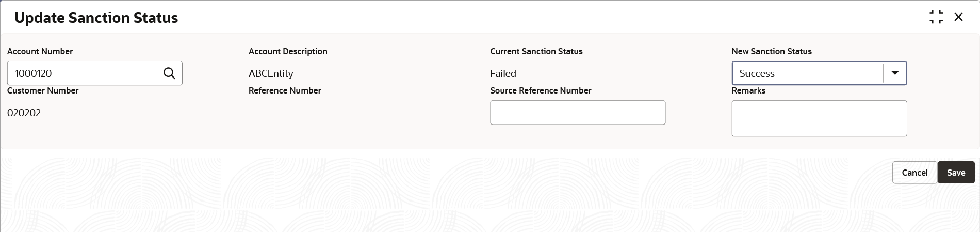
Task: Select the customer number 020202
Action: (24, 113)
